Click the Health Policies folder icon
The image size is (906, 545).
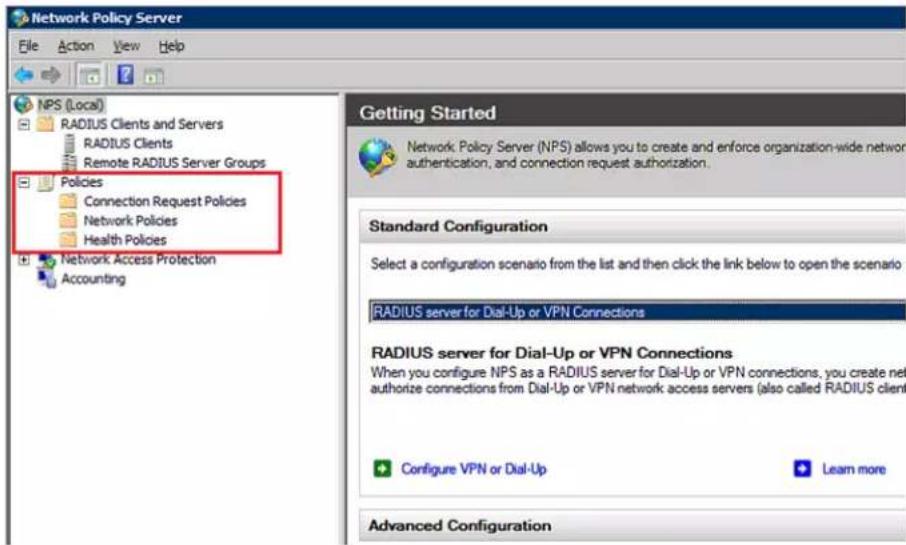tap(68, 239)
